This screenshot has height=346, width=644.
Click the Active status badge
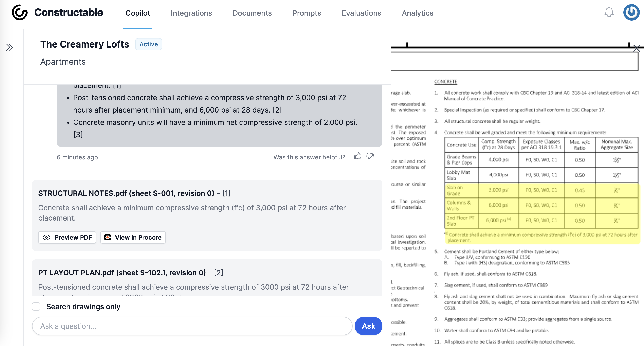coord(149,44)
